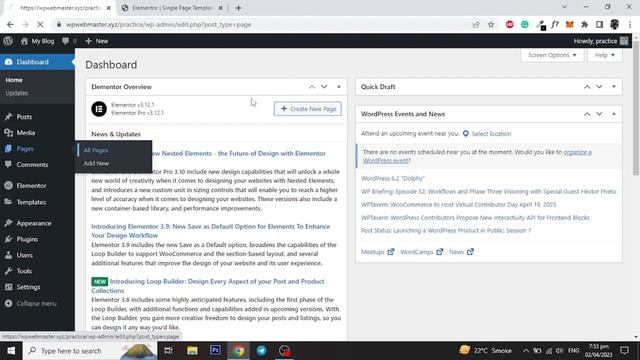This screenshot has width=640, height=360.
Task: Bookmark this page with star icon
Action: coord(491,24)
